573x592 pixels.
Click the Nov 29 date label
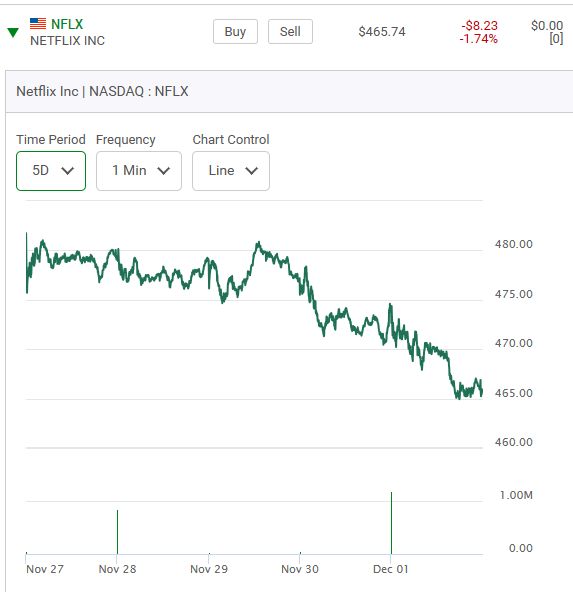209,569
